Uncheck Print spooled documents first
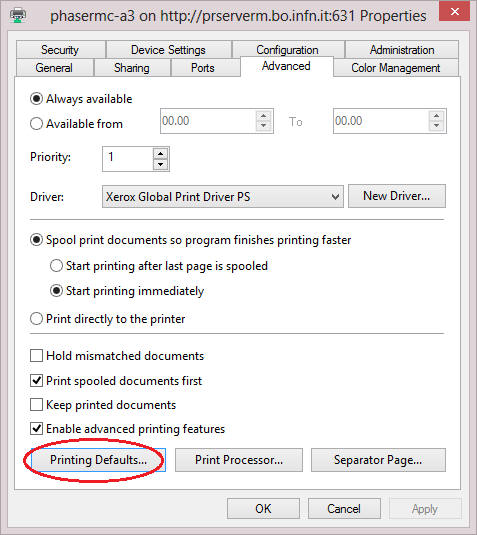477x535 pixels. (37, 380)
